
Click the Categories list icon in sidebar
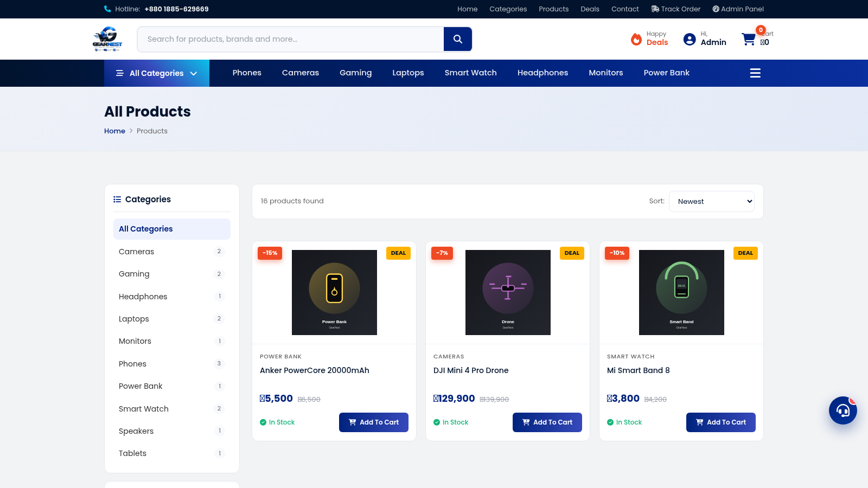(x=117, y=200)
